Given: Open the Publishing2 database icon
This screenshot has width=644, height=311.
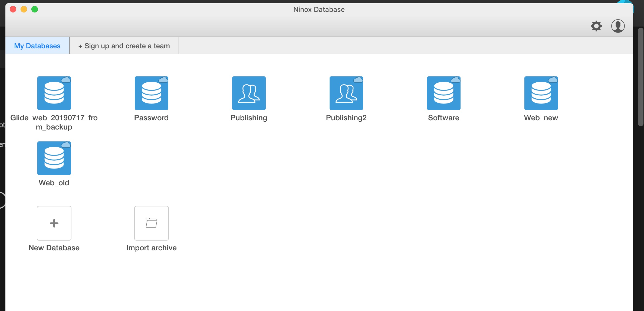Looking at the screenshot, I should (346, 93).
